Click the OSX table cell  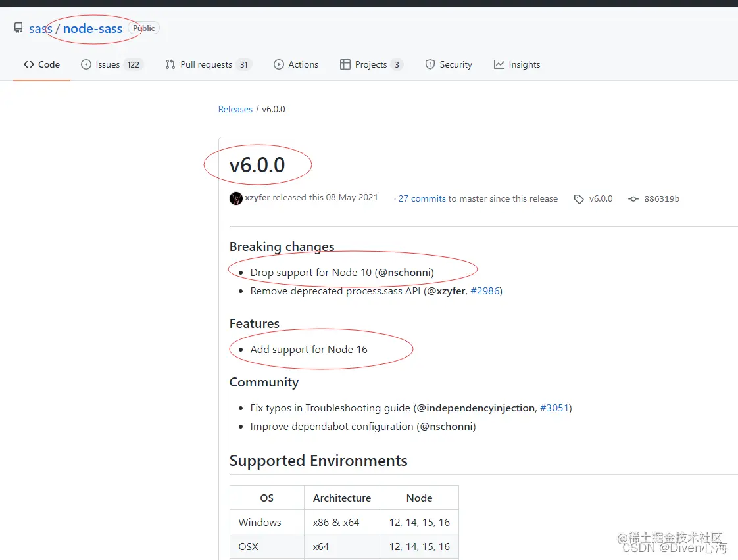tap(267, 547)
